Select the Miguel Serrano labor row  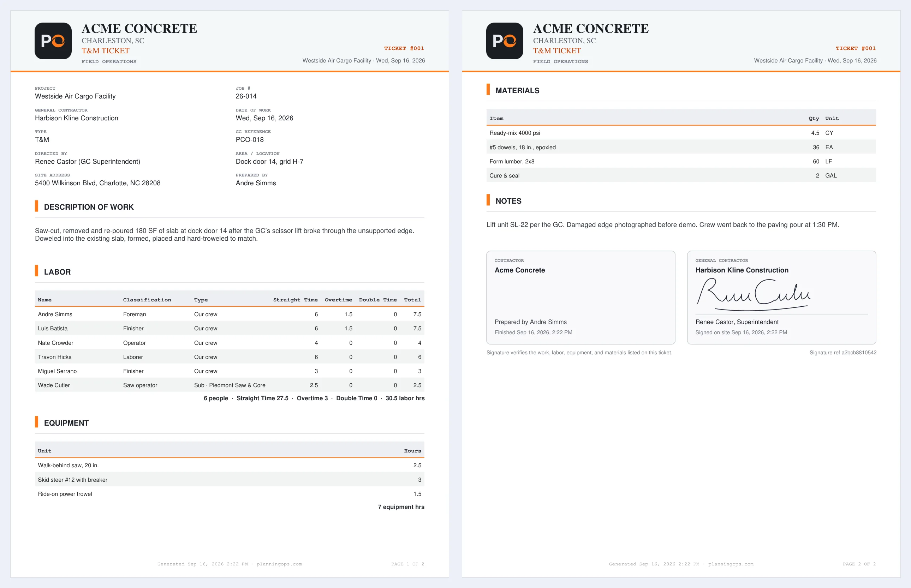tap(230, 371)
